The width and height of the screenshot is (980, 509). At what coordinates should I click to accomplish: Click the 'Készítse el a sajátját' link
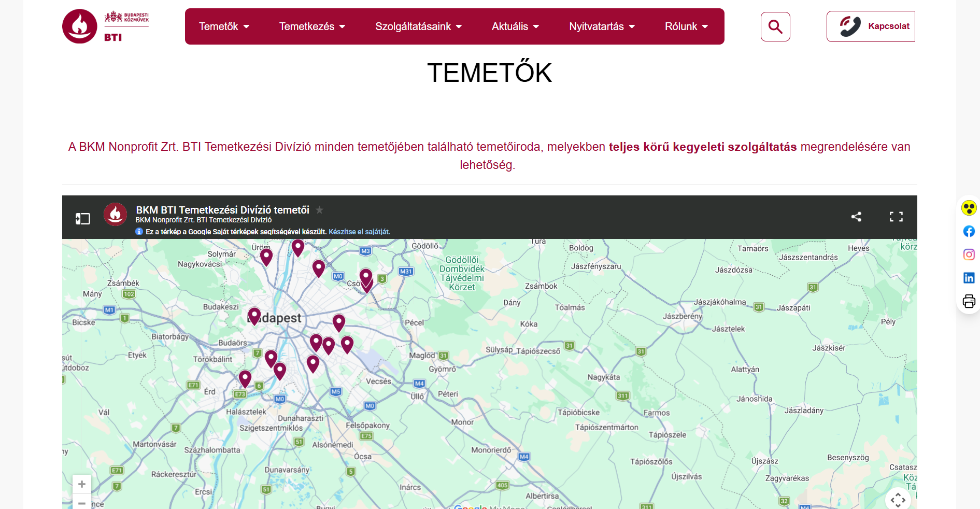coord(359,232)
